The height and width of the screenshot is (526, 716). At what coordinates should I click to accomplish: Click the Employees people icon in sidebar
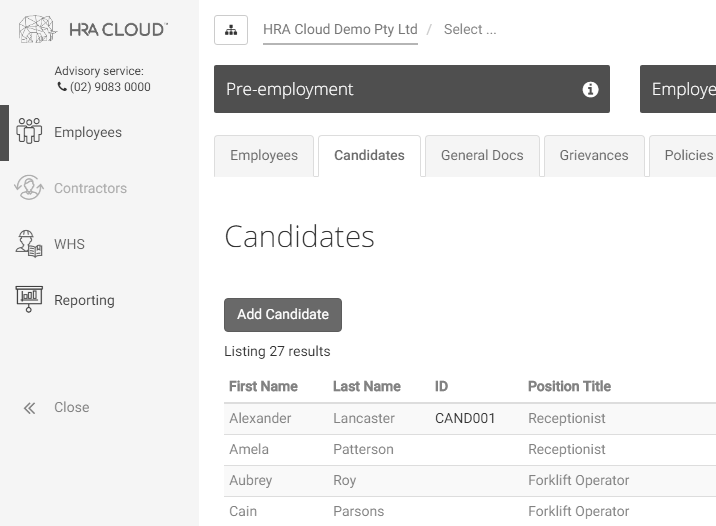click(x=29, y=132)
